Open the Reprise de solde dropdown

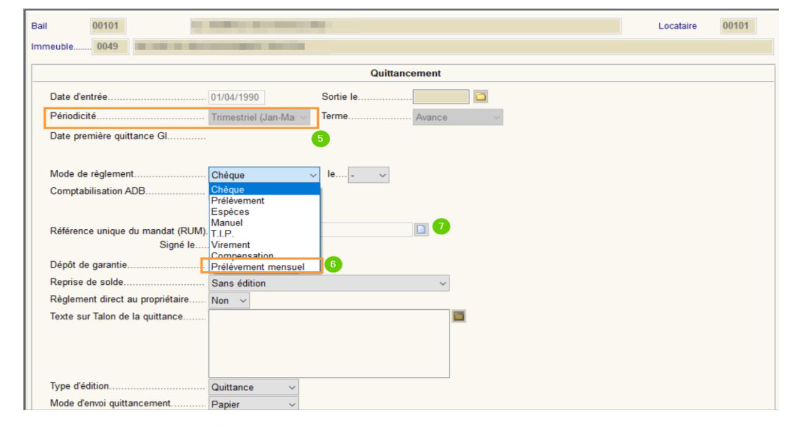point(328,283)
